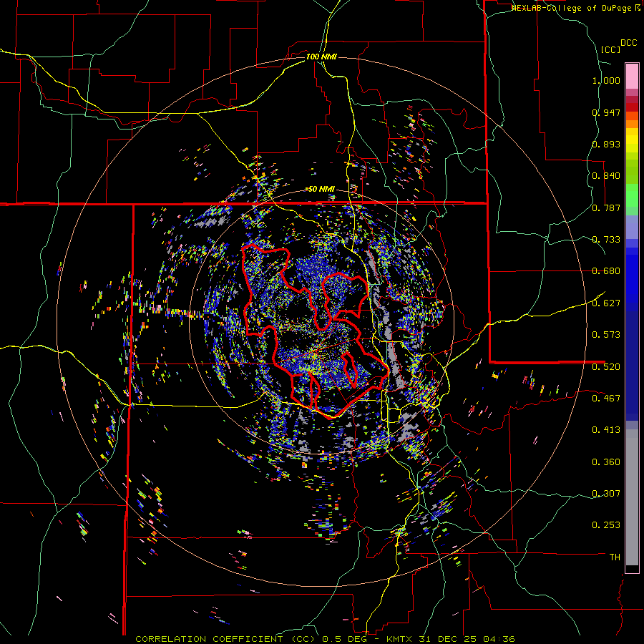The height and width of the screenshot is (644, 644).
Task: Click the 50 NMI range ring label
Action: [x=321, y=189]
